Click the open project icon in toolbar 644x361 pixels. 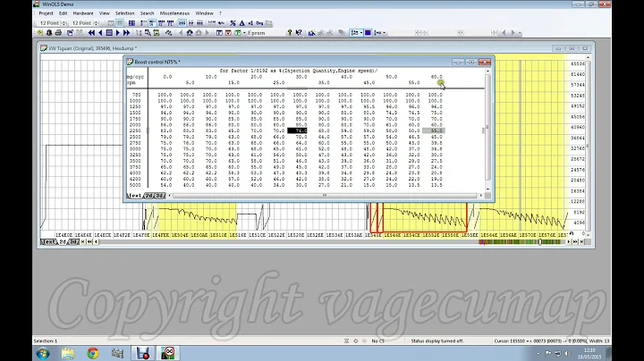pos(40,33)
